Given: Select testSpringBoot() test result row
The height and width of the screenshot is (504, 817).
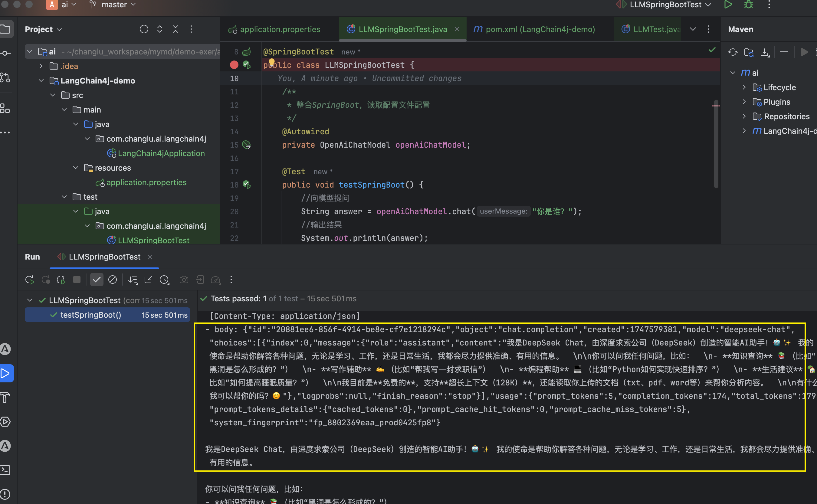Looking at the screenshot, I should click(107, 315).
